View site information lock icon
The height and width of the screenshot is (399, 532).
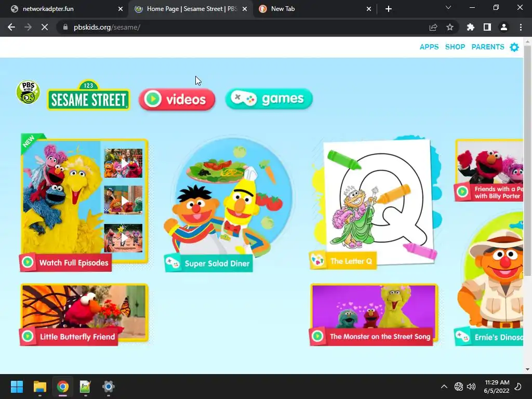(65, 27)
